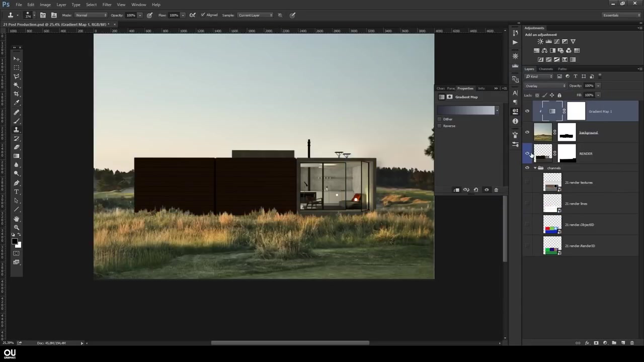This screenshot has width=644, height=362.
Task: Select the Move tool
Action: [x=17, y=59]
